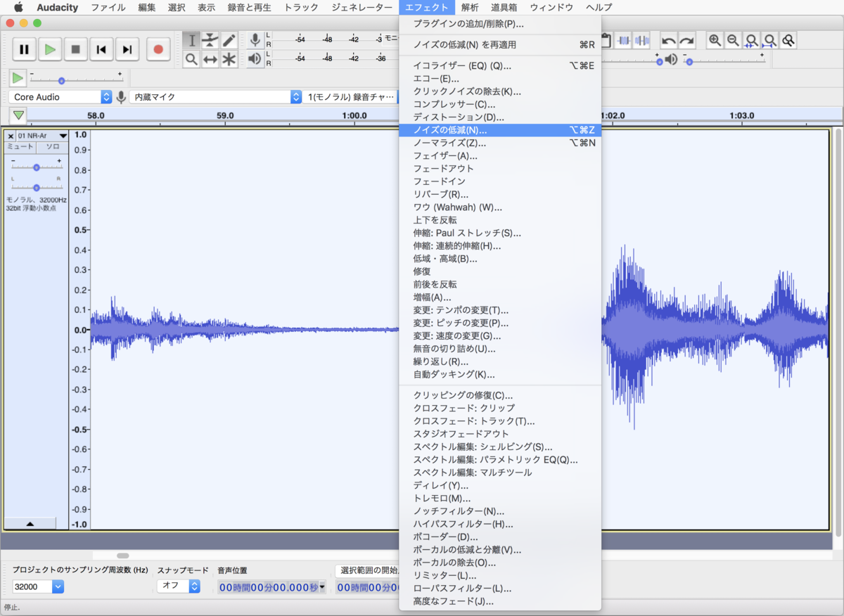Choose プラグインの追加/削除(P)...
This screenshot has height=616, width=844.
500,24
